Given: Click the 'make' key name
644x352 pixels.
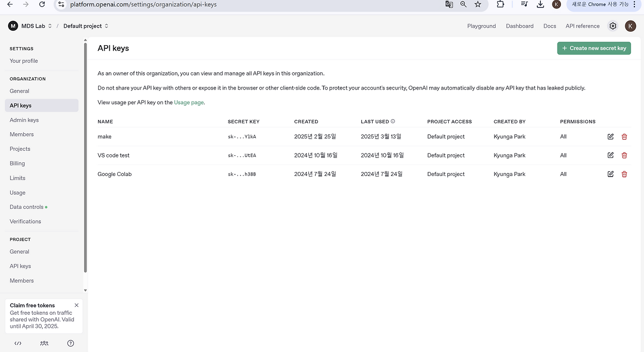Looking at the screenshot, I should click(105, 137).
